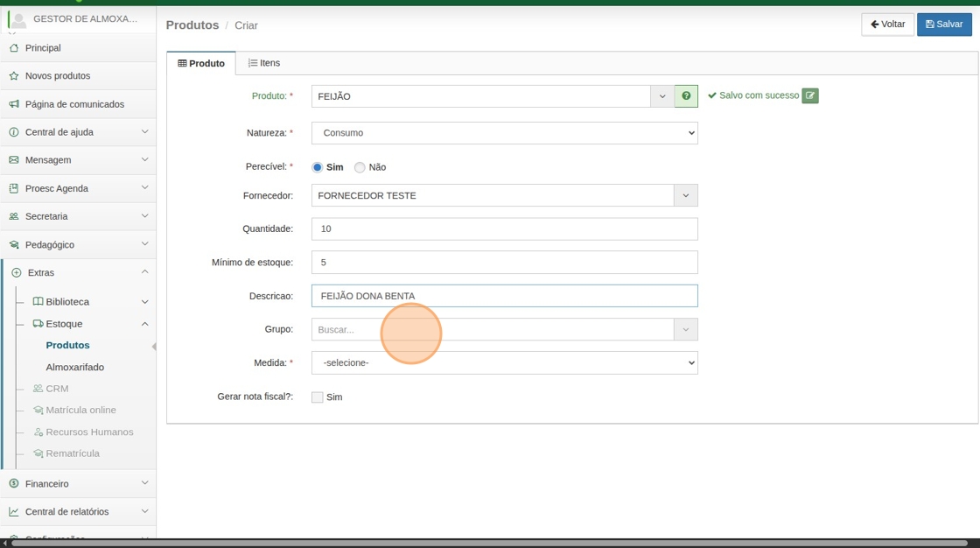Click the Mensagem envelope icon
980x548 pixels.
14,160
